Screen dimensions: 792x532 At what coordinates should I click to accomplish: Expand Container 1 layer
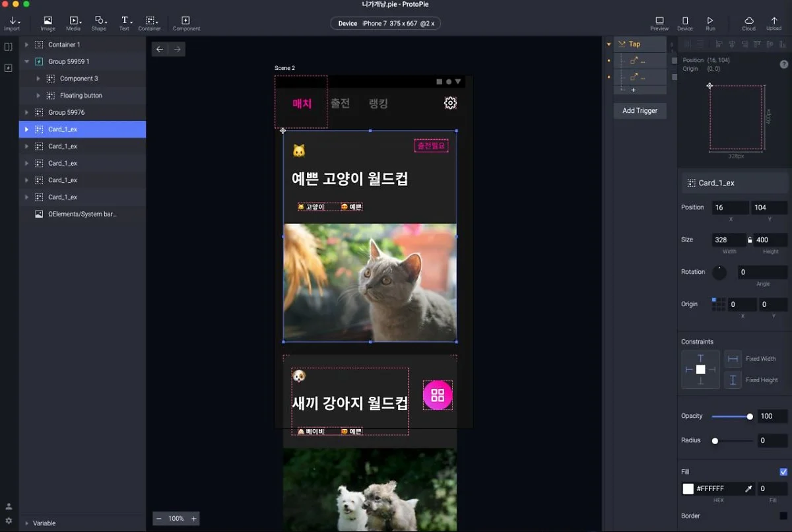coord(26,44)
